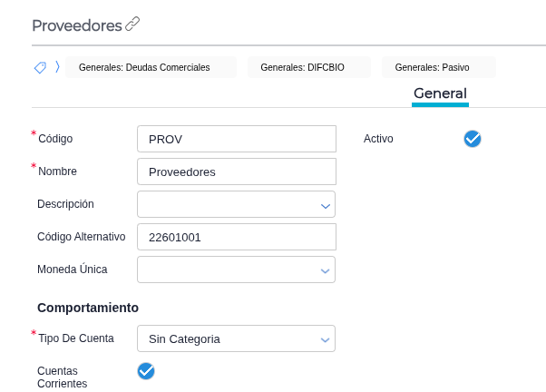Click the Comportamiento section heading

[x=88, y=307]
